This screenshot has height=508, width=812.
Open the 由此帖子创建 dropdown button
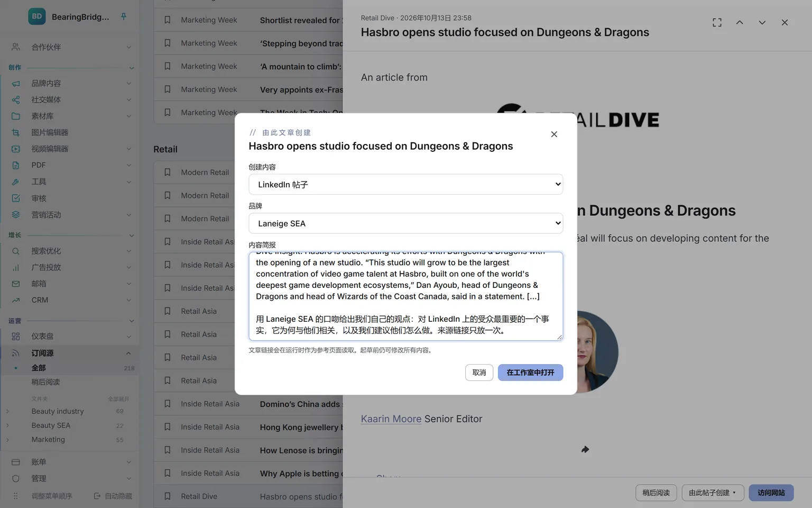(713, 493)
